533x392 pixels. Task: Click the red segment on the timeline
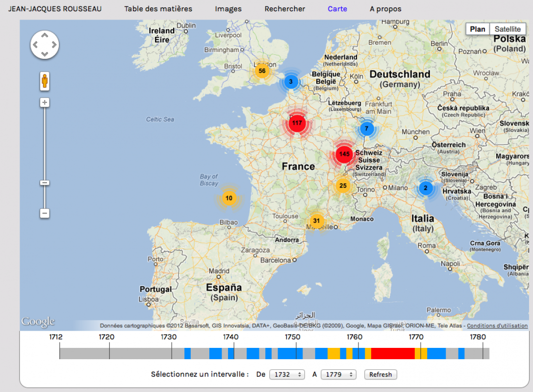[x=393, y=353]
